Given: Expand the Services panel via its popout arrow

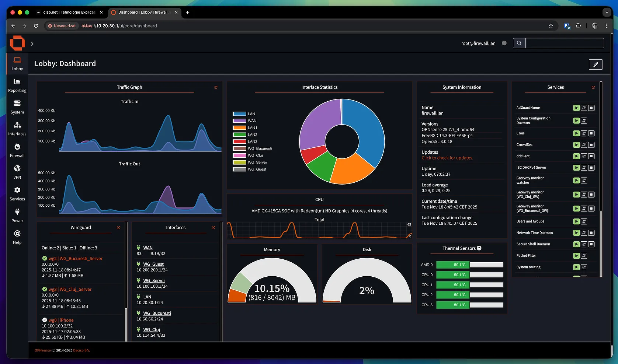Looking at the screenshot, I should [x=593, y=87].
